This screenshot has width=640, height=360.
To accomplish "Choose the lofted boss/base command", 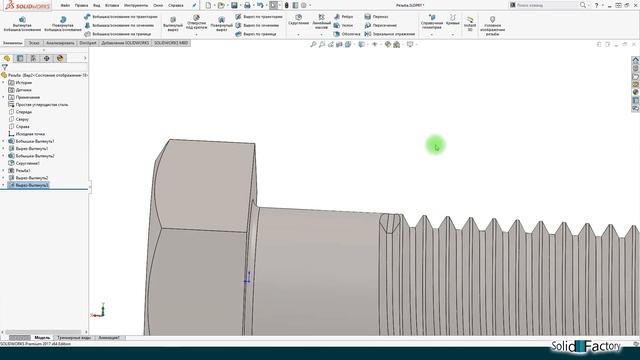I will [x=119, y=25].
